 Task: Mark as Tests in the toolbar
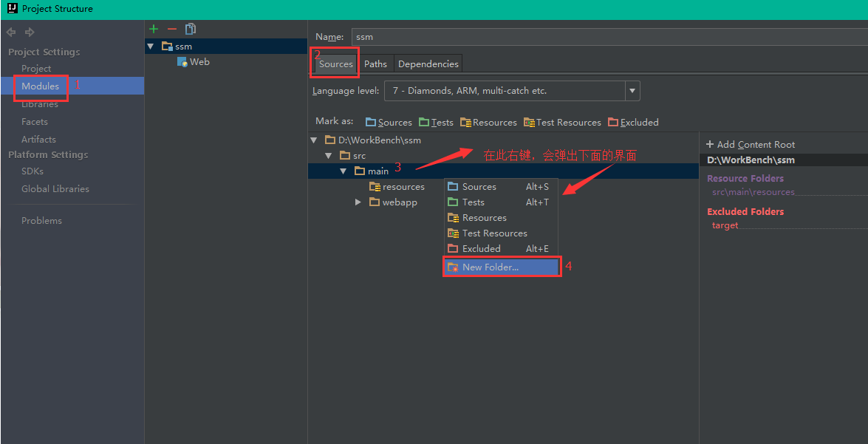tap(436, 123)
